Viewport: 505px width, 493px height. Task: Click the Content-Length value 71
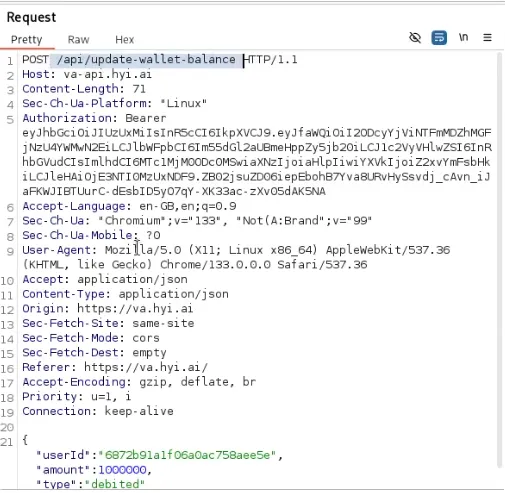[139, 89]
